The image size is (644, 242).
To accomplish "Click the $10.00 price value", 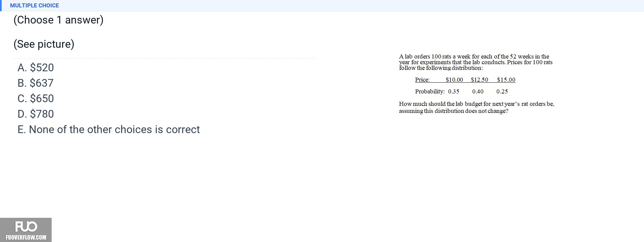I will tap(454, 80).
